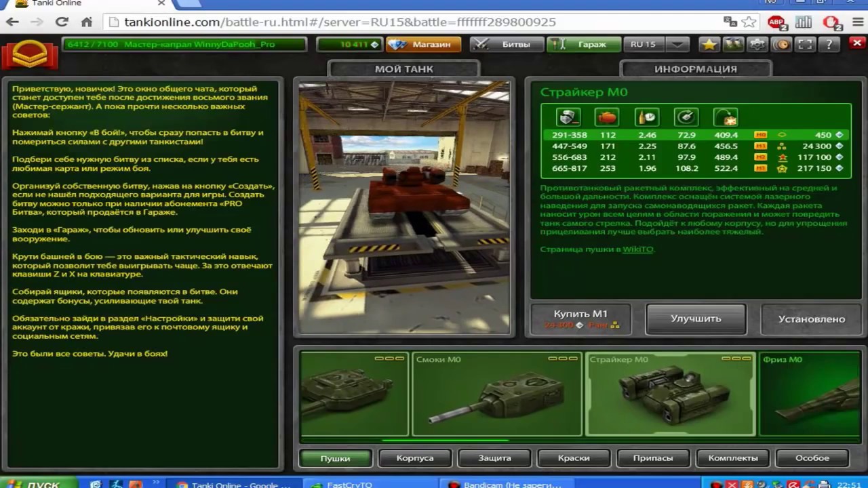Open the Гараж garage section

tap(583, 44)
